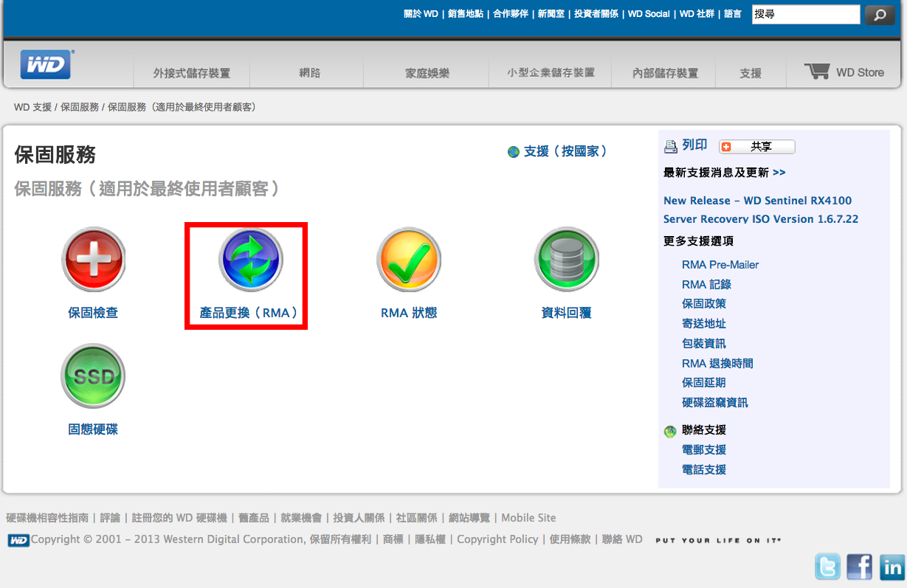Open the 保固檢查 red plus icon

[93, 260]
